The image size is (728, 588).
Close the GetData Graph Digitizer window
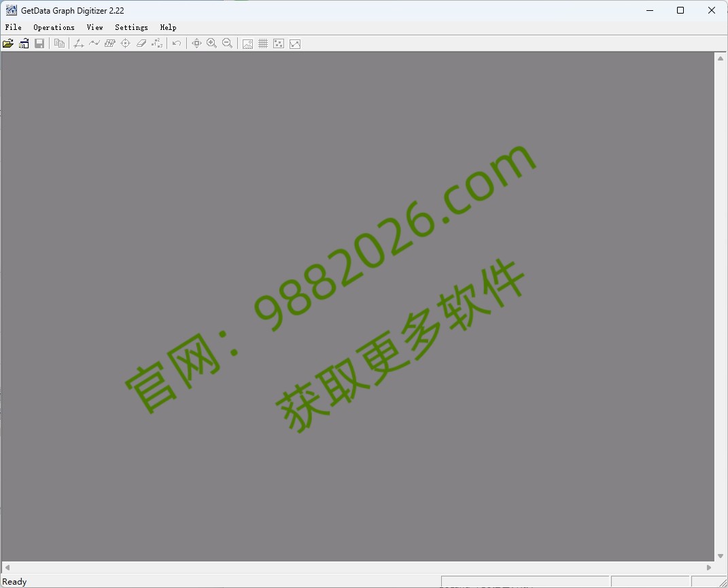(x=711, y=10)
